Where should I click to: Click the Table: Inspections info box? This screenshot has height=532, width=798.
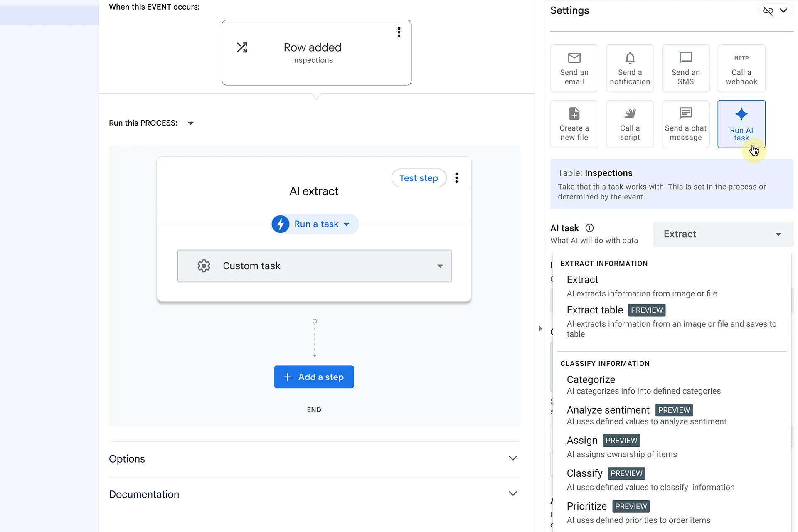[672, 184]
